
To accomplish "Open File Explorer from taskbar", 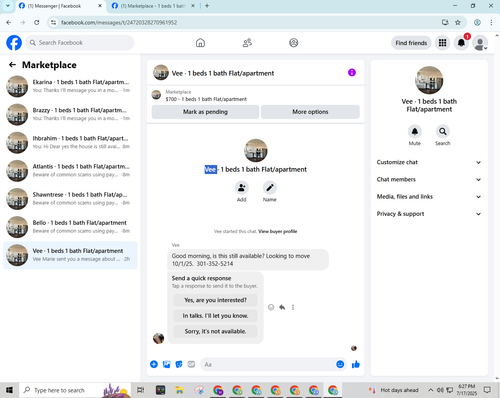I will coord(180,390).
